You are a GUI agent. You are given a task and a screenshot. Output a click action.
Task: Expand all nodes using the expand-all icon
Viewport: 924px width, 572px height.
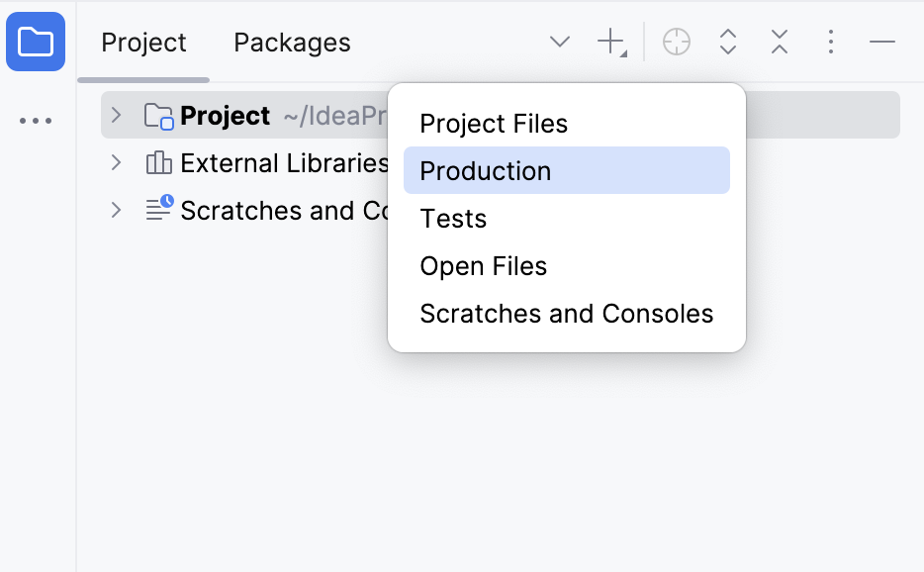coord(728,42)
